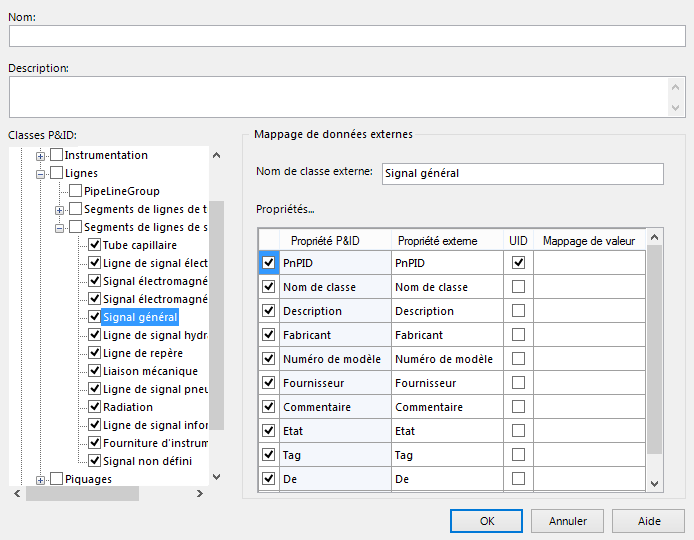Click into the Nom text field
Screen dimensions: 694x540
coord(347,36)
